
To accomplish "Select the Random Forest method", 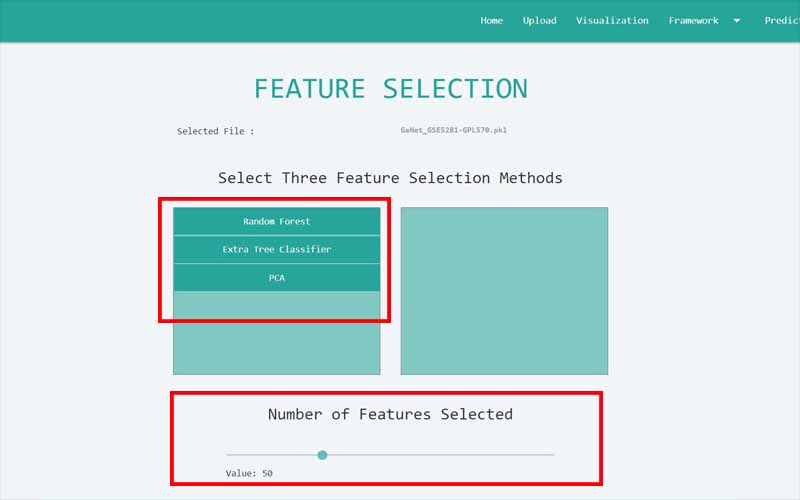I will coord(277,221).
